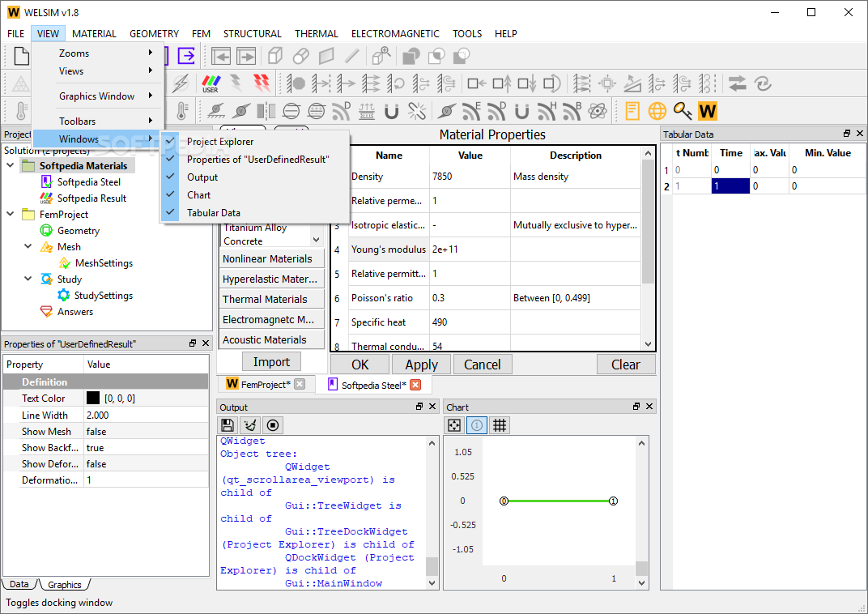
Task: Click the swap arrows icon
Action: pyautogui.click(x=738, y=83)
